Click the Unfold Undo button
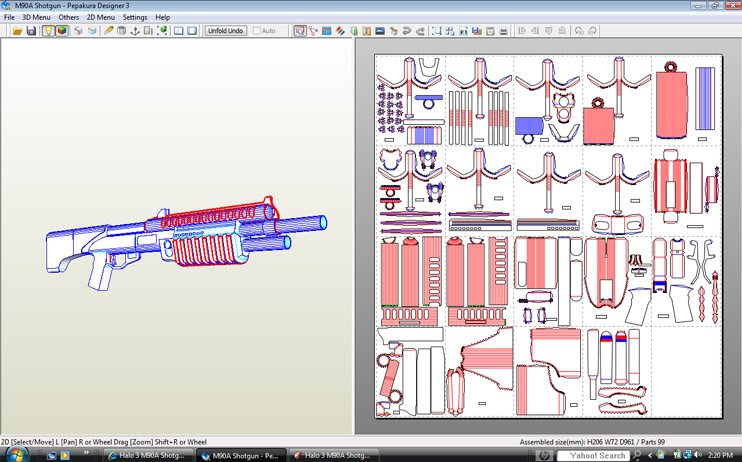The width and height of the screenshot is (742, 462). click(226, 31)
